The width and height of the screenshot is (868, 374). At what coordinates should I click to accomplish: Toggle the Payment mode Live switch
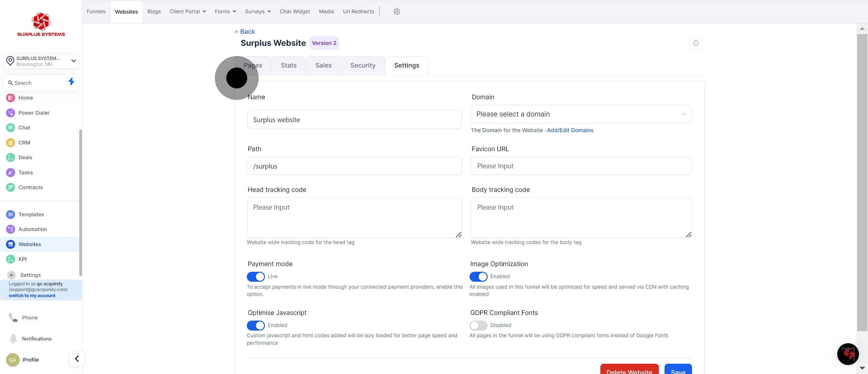click(x=256, y=277)
